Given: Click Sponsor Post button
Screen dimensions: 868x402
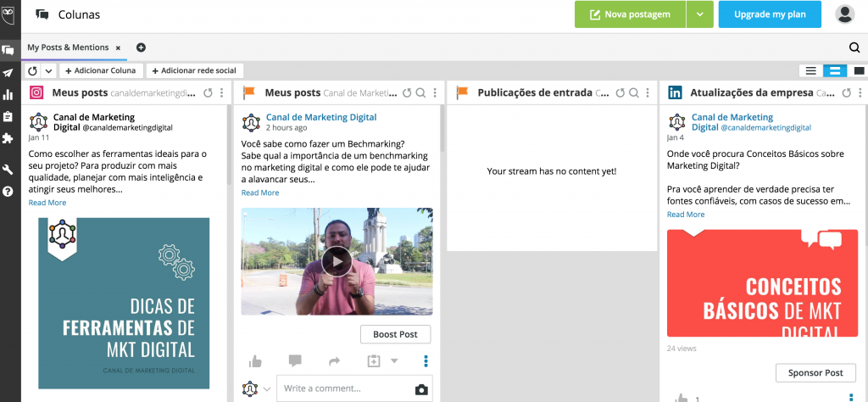Looking at the screenshot, I should 815,372.
